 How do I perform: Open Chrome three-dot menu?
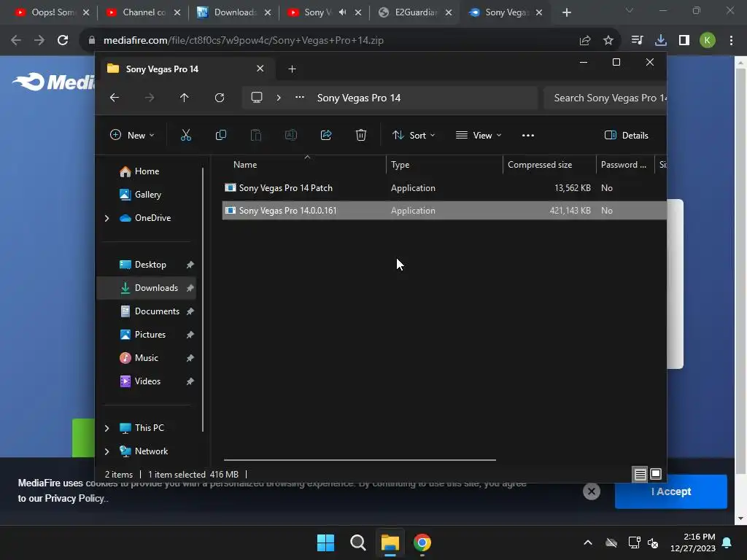click(731, 41)
